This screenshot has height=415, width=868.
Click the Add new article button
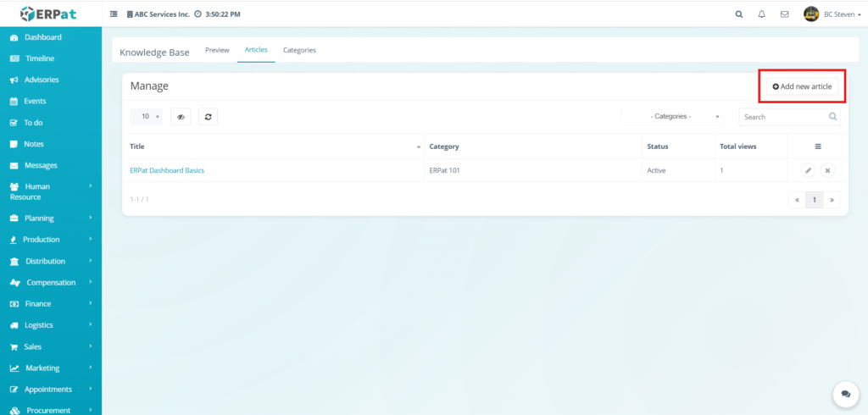click(802, 86)
